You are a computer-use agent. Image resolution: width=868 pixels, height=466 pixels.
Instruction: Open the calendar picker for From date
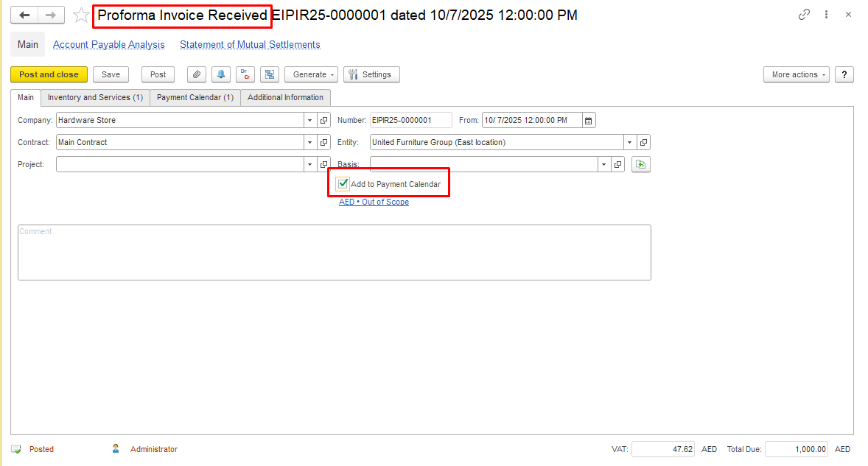click(x=588, y=120)
